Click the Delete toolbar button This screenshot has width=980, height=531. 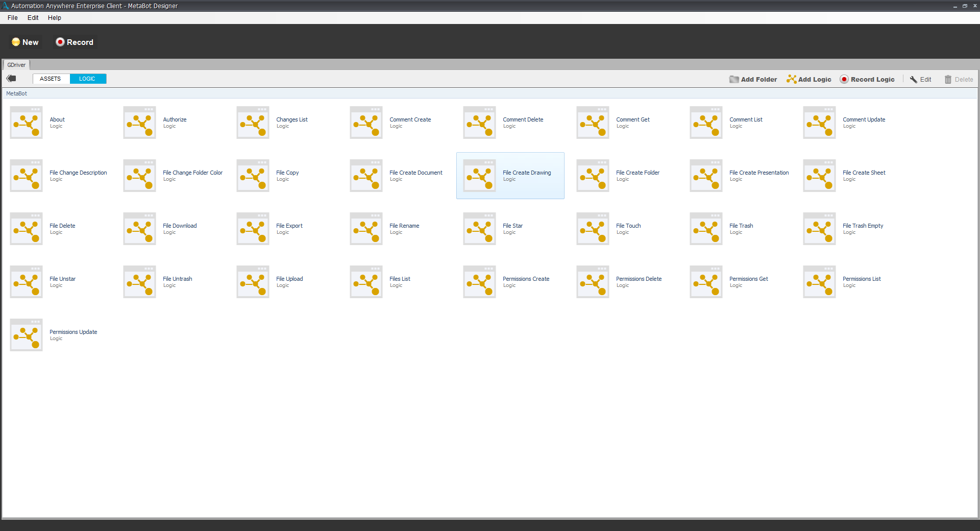[959, 80]
